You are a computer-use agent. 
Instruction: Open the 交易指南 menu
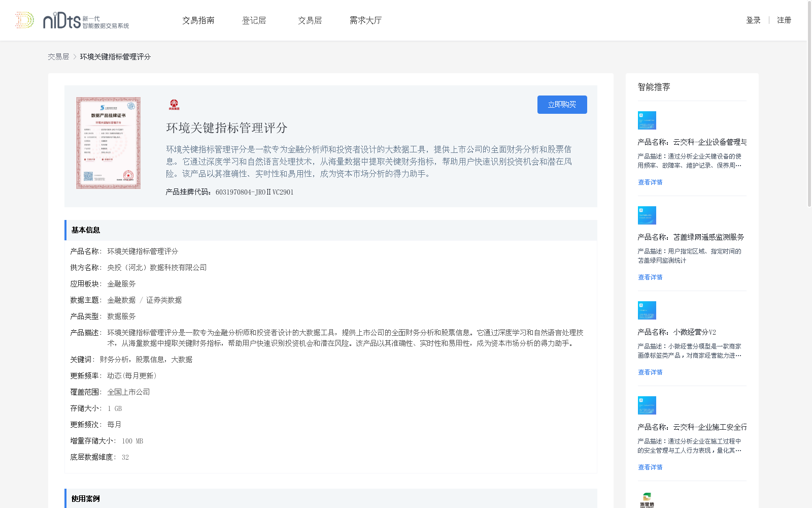coord(198,20)
